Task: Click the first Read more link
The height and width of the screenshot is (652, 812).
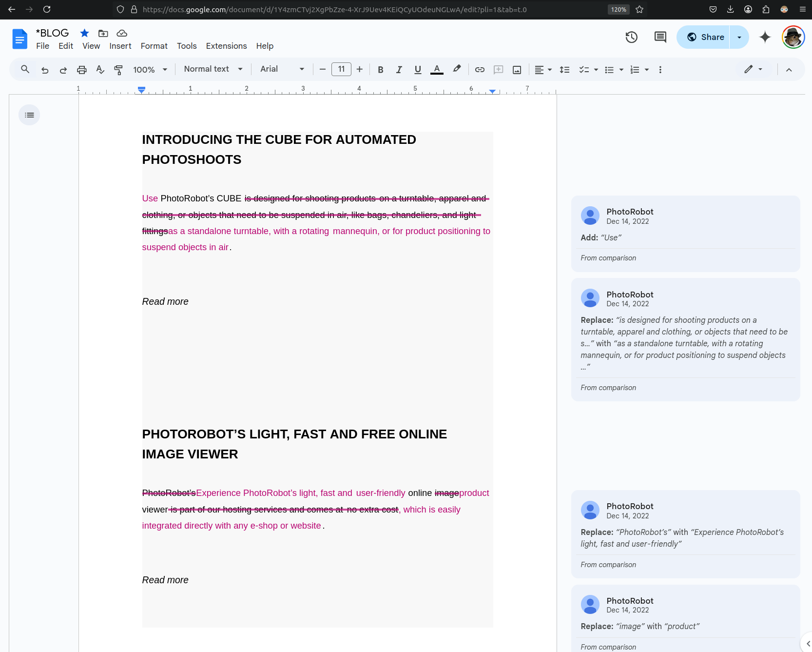Action: click(x=165, y=301)
